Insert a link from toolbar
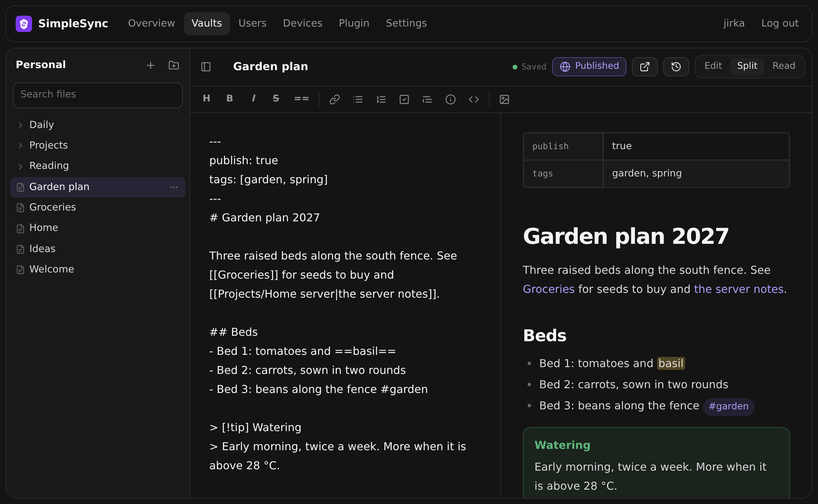This screenshot has height=504, width=818. coord(335,99)
